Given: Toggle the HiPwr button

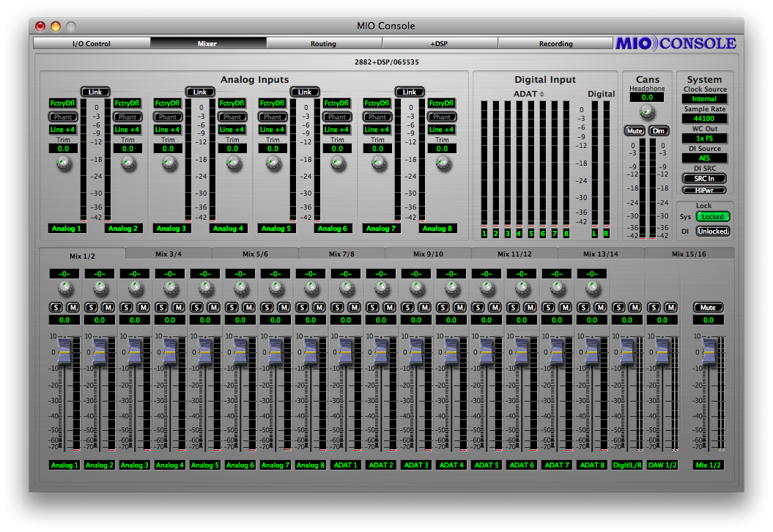Looking at the screenshot, I should click(x=704, y=191).
